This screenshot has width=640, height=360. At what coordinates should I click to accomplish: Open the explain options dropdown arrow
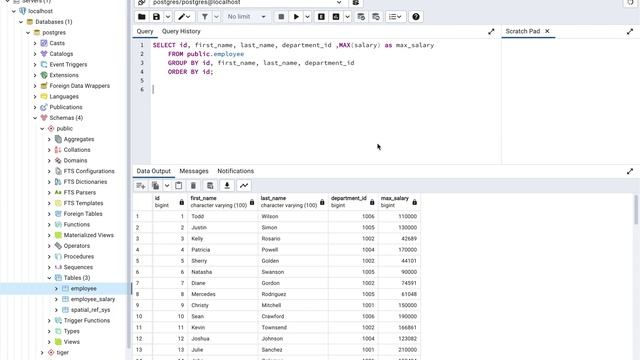coord(347,17)
